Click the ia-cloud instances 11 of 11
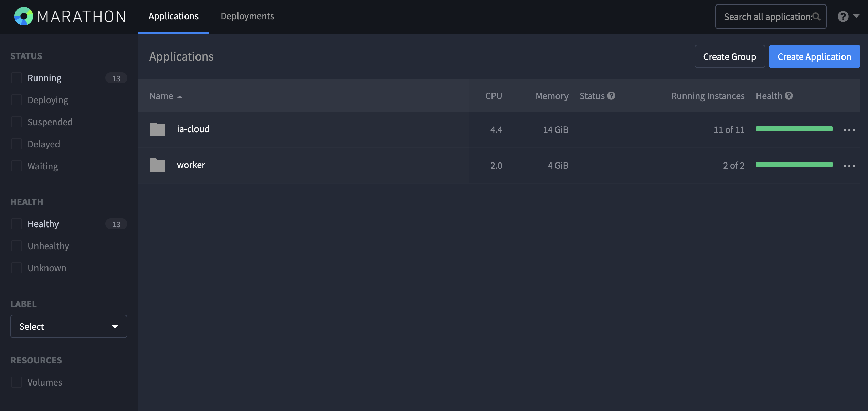Screen dimensions: 868x411 tap(729, 130)
